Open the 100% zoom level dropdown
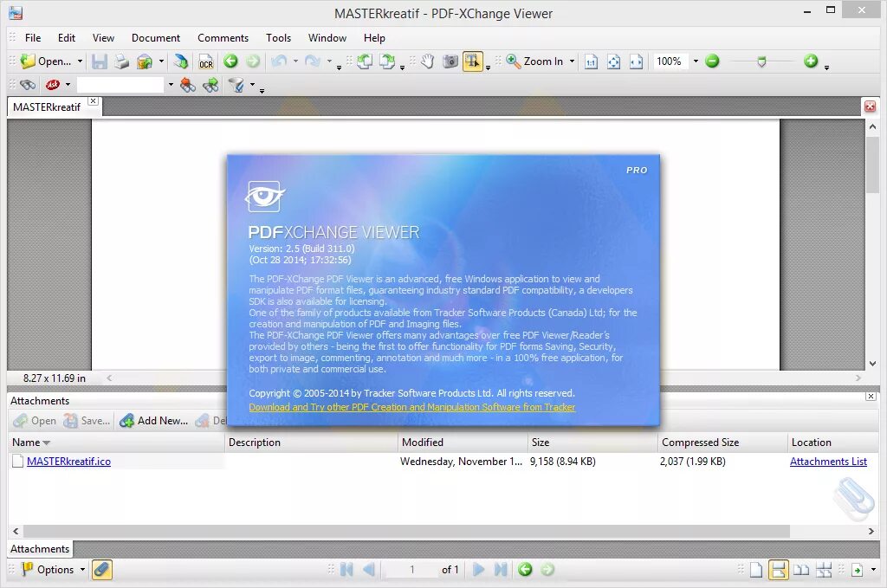This screenshot has width=887, height=588. [696, 61]
